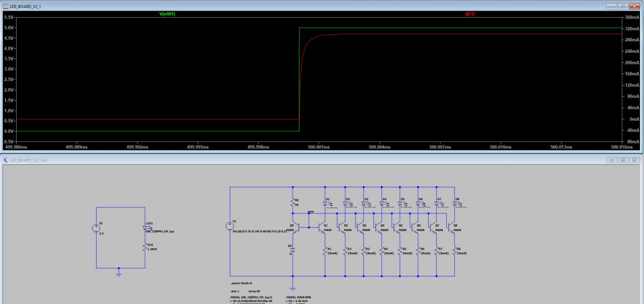This screenshot has width=644, height=304.
Task: Select the D1 LED symbol
Action: (325, 204)
